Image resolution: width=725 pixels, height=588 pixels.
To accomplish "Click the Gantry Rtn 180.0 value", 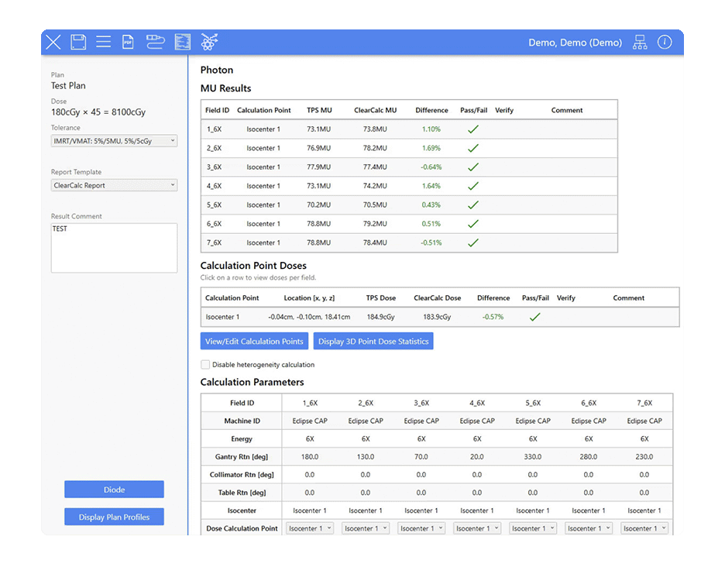I will 310,456.
